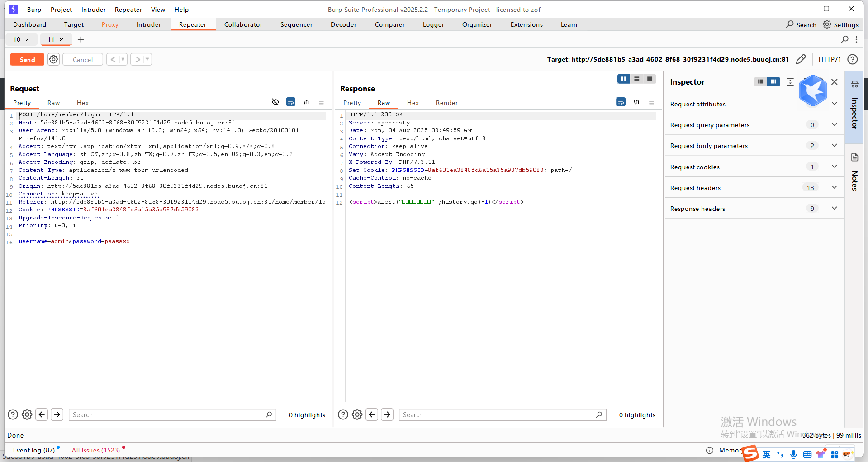Click the Cancel button
Image resolution: width=868 pixels, height=462 pixels.
pyautogui.click(x=83, y=60)
